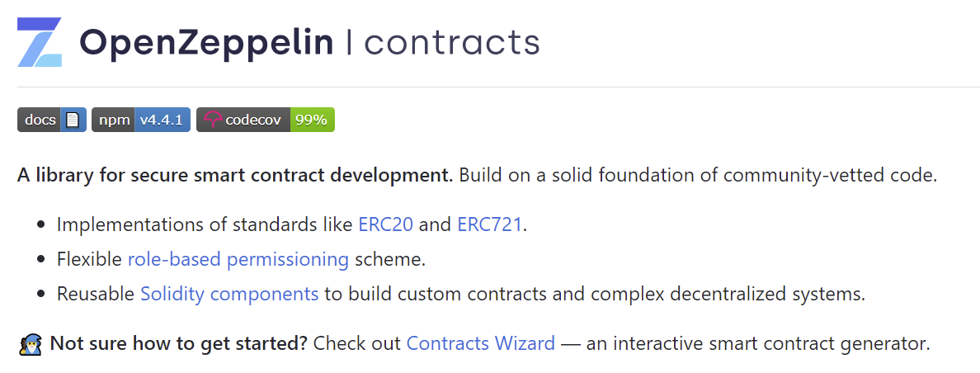Viewport: 980px width, 373px height.
Task: Select the v4.4.1 version badge
Action: pyautogui.click(x=162, y=120)
